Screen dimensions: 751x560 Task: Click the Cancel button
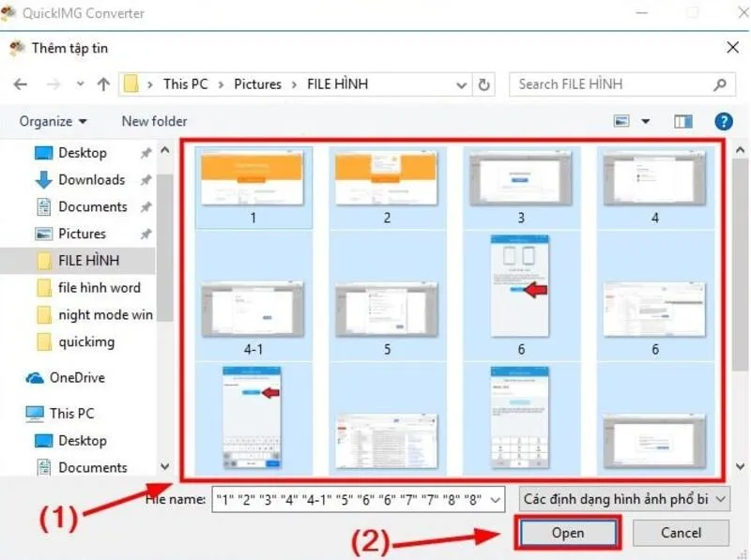pos(681,533)
